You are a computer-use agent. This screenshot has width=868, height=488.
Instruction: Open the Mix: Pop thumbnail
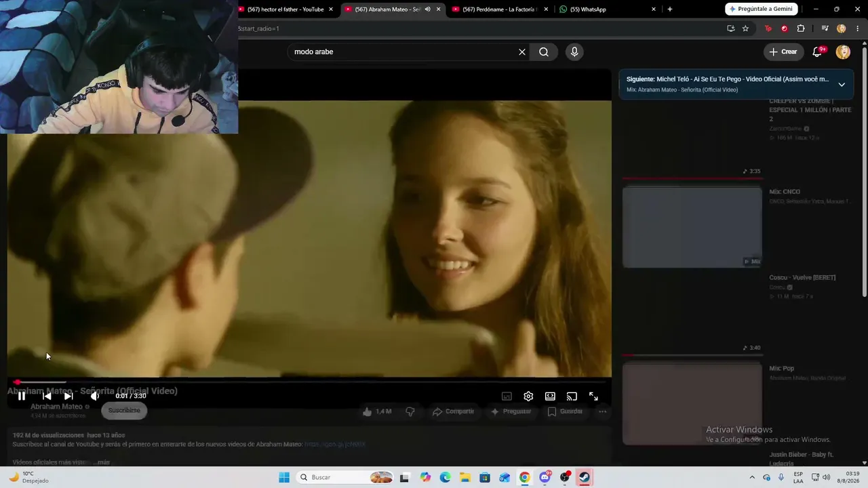click(692, 404)
